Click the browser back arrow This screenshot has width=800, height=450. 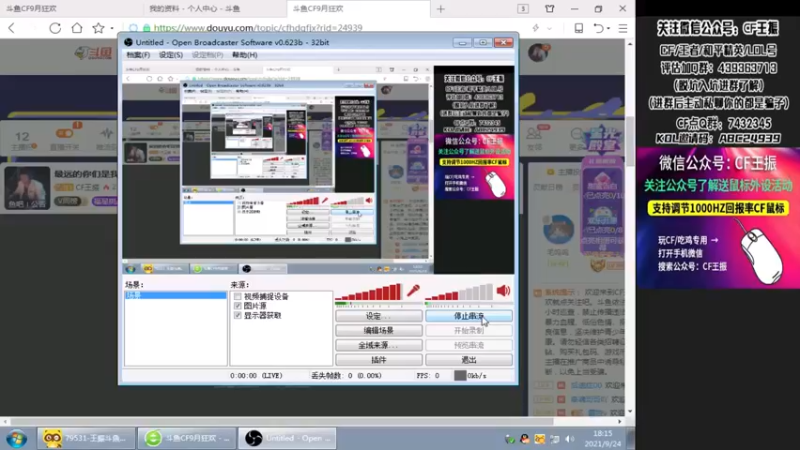point(12,28)
